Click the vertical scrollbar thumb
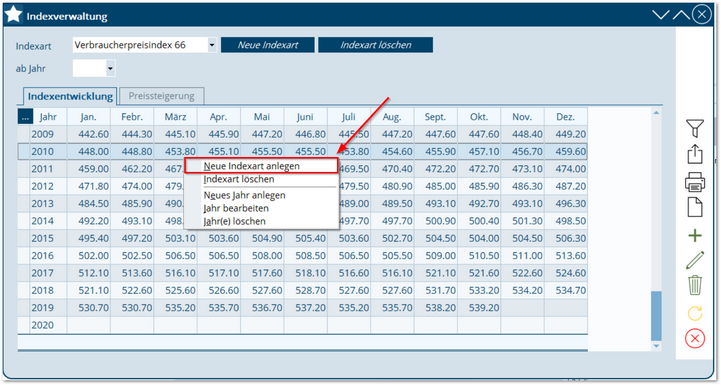The width and height of the screenshot is (721, 385). 656,316
